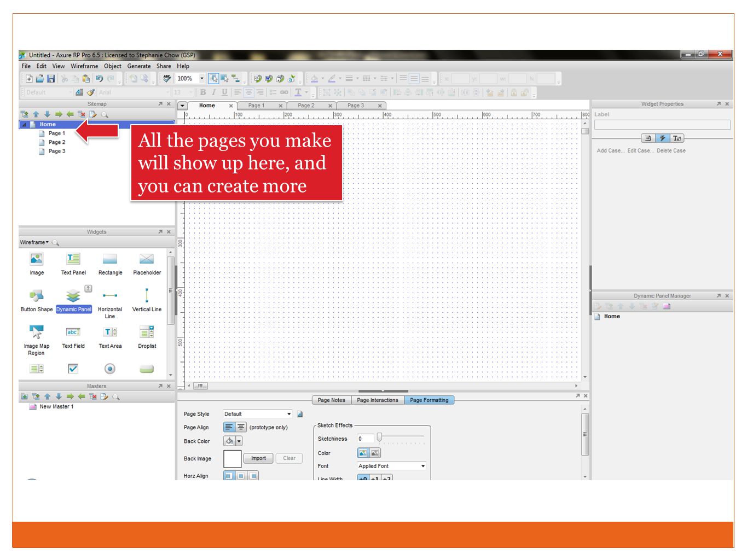Save the project with the floppy disk icon
The image size is (747, 560).
point(51,79)
